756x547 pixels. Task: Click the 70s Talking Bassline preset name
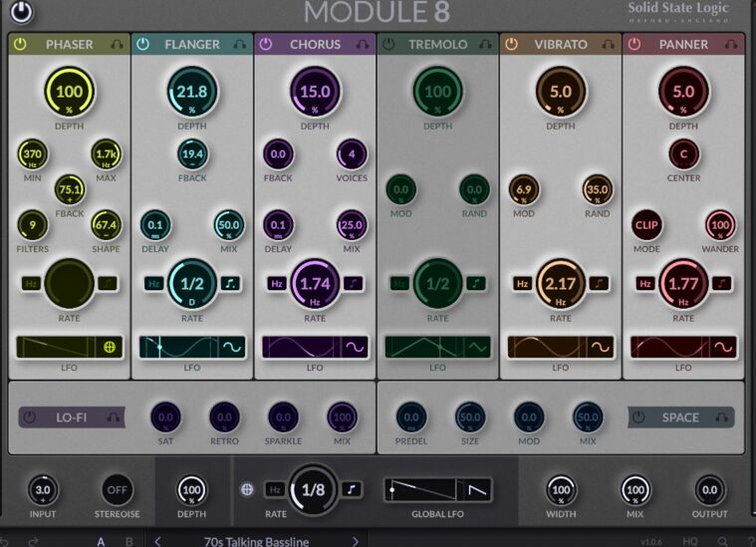tap(256, 541)
